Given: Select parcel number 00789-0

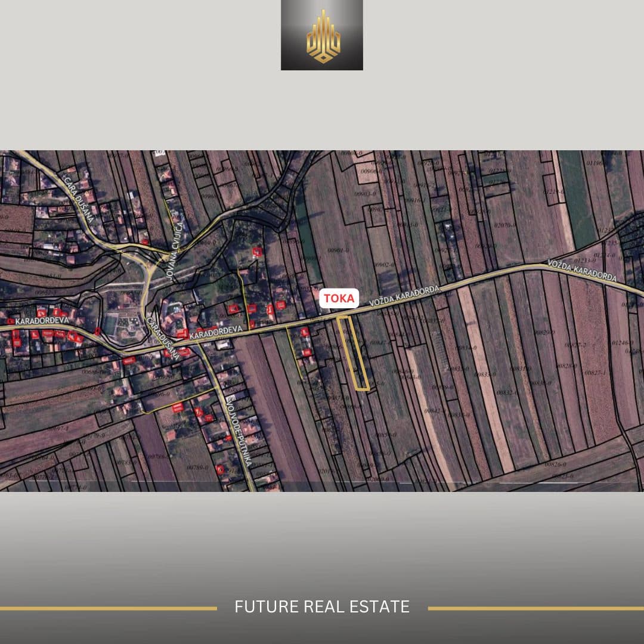Looking at the screenshot, I should pyautogui.click(x=197, y=467).
